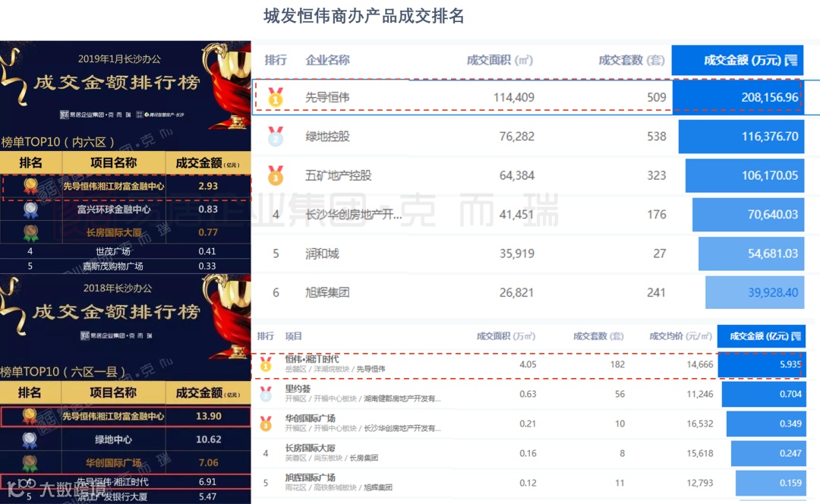Select the 旭辉集团 row name
This screenshot has height=504, width=820.
[327, 292]
